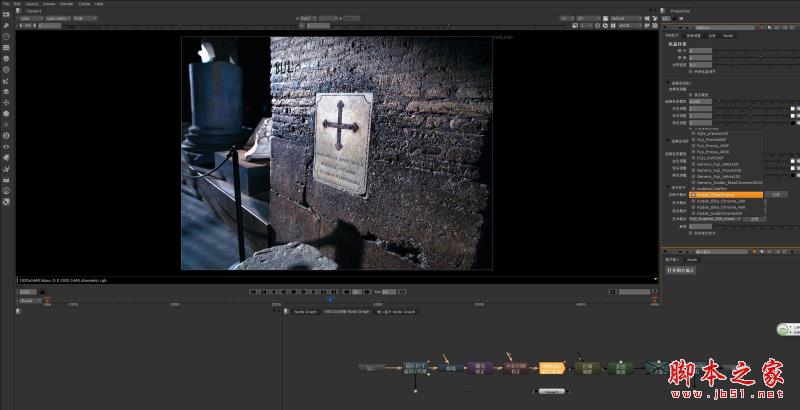Open the Image nodes menu in left toolbar

click(x=6, y=14)
